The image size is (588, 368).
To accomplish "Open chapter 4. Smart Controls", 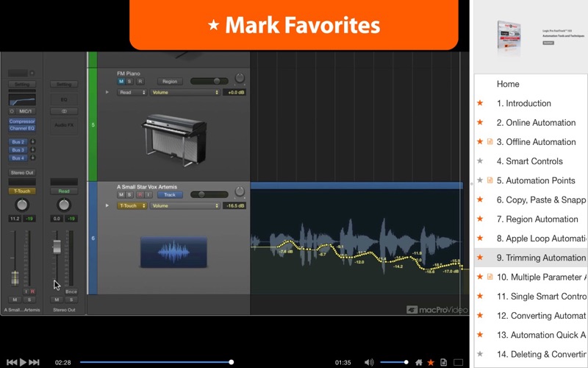I will coord(530,161).
